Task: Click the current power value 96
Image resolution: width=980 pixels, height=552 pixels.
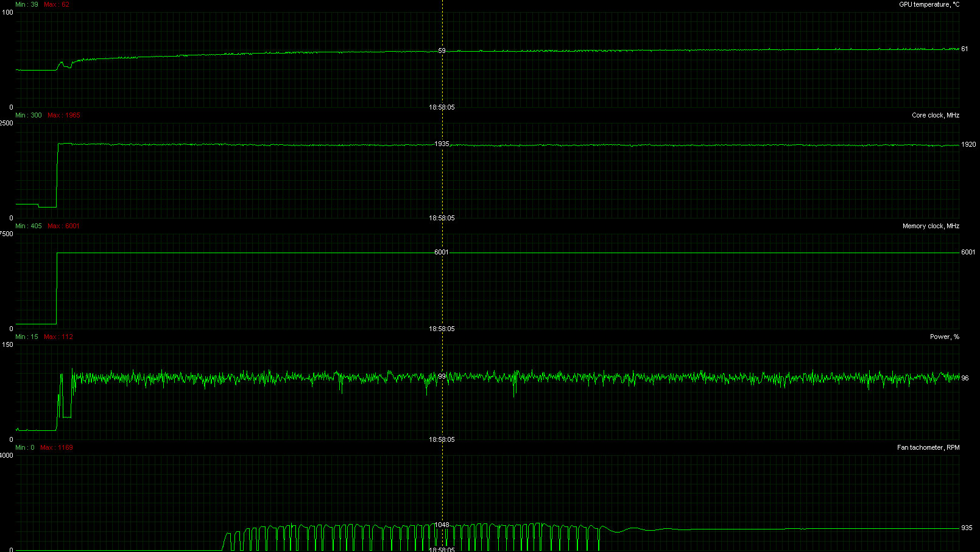Action: tap(965, 379)
